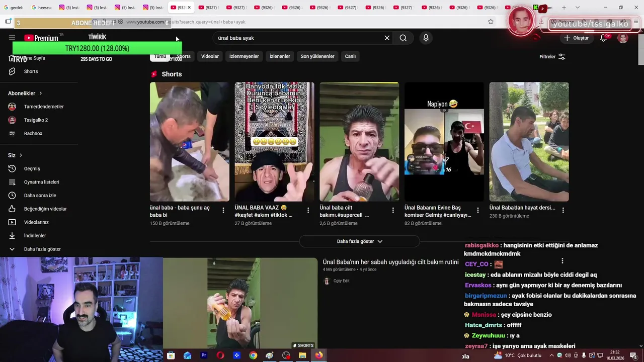This screenshot has height=362, width=644.
Task: Open the cilt bakım rutini video thumbnail
Action: click(240, 303)
